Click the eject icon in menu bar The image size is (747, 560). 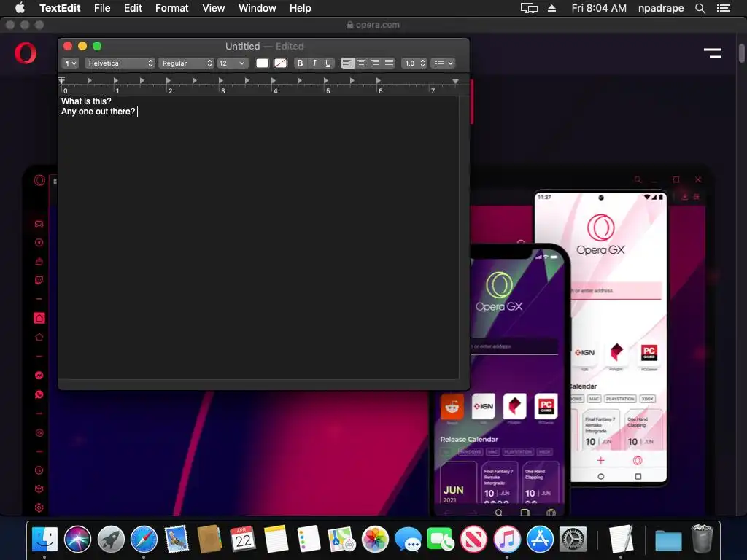coord(551,8)
